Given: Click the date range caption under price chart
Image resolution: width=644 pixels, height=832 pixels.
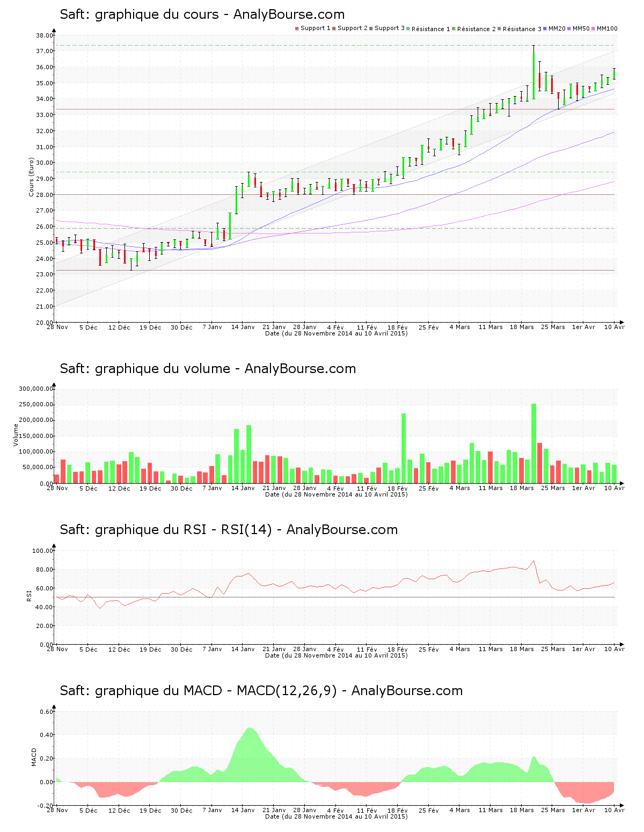Looking at the screenshot, I should click(336, 333).
